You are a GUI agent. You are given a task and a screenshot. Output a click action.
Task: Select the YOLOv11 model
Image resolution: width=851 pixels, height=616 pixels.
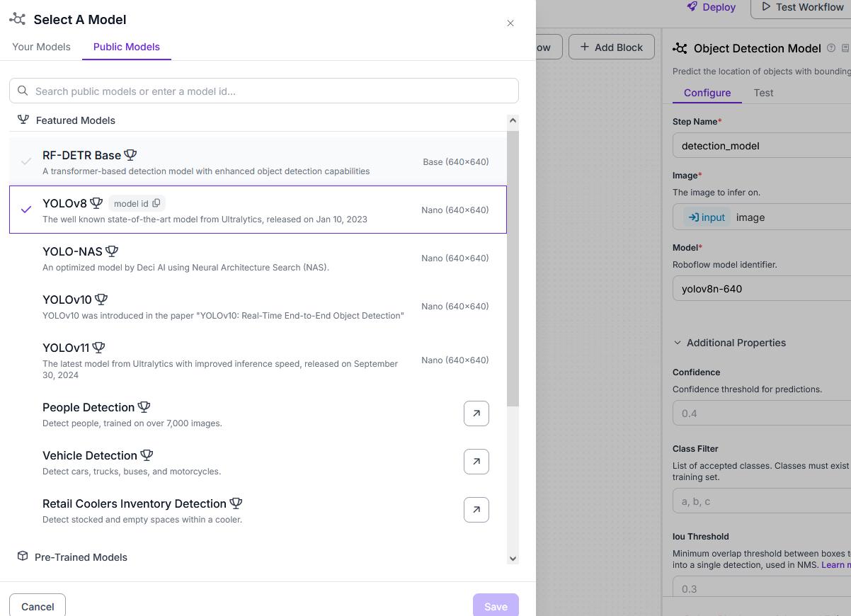click(258, 360)
